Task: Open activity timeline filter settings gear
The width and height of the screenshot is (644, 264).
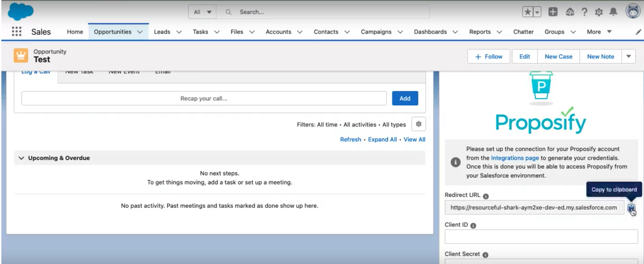Action: point(418,124)
